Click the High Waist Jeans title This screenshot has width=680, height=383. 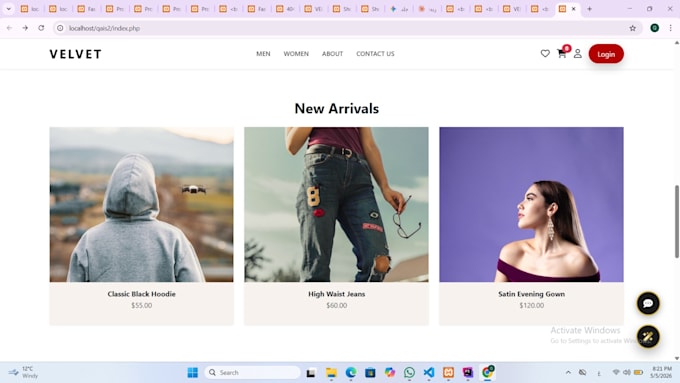(337, 294)
